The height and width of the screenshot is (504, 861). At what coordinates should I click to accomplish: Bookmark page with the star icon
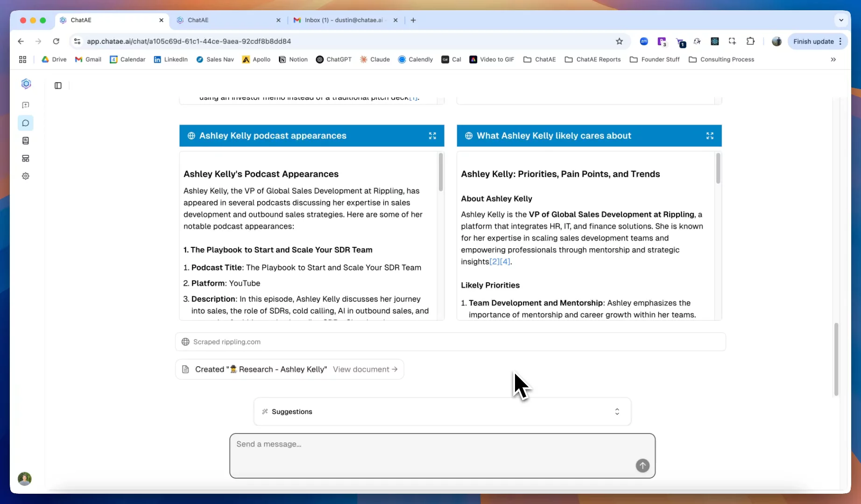[x=619, y=42]
